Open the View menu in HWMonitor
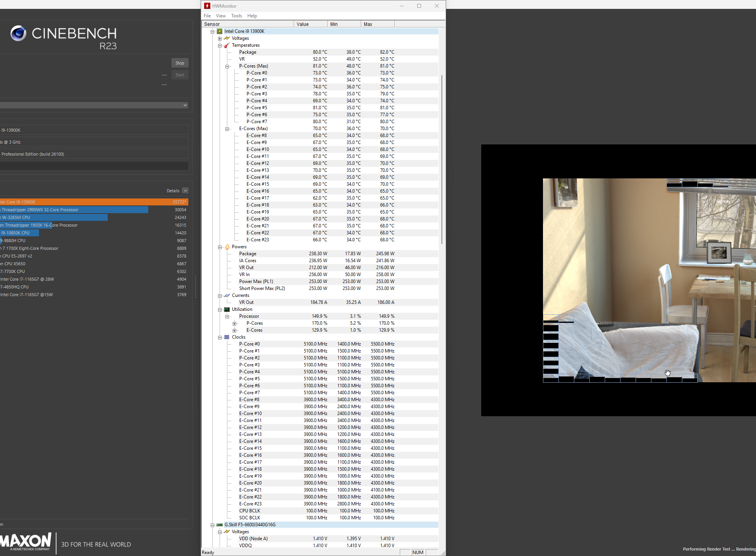This screenshot has width=756, height=556. coord(221,16)
